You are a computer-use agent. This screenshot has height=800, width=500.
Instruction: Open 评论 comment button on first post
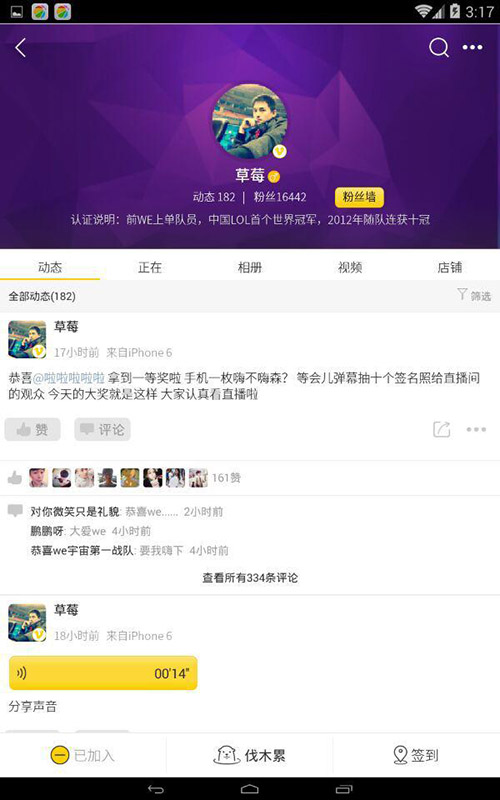click(103, 429)
